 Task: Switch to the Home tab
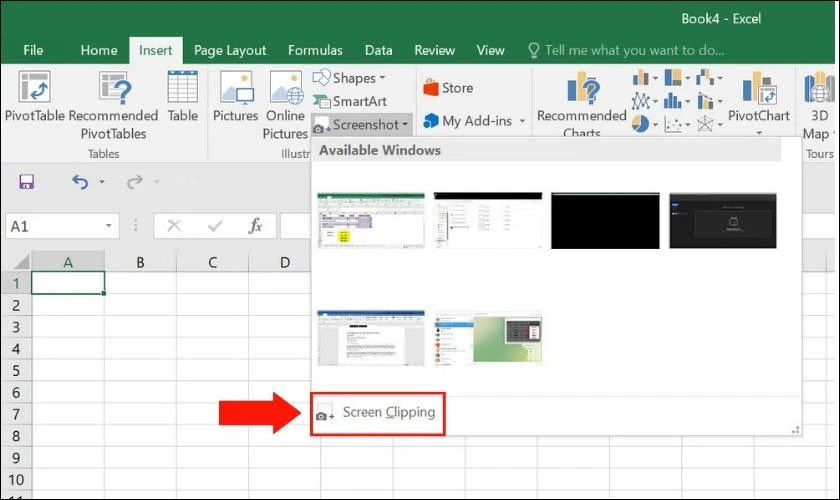click(x=99, y=50)
